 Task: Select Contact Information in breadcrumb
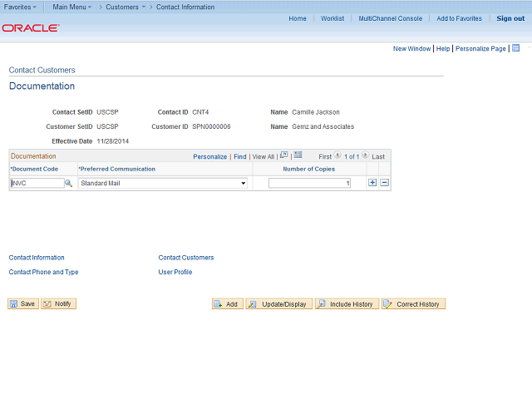point(185,7)
